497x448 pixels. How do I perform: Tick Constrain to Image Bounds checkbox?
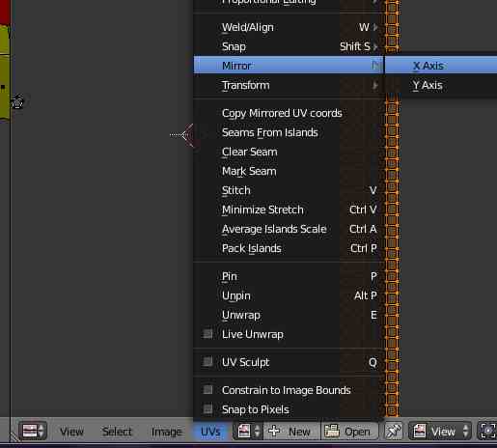click(x=207, y=390)
